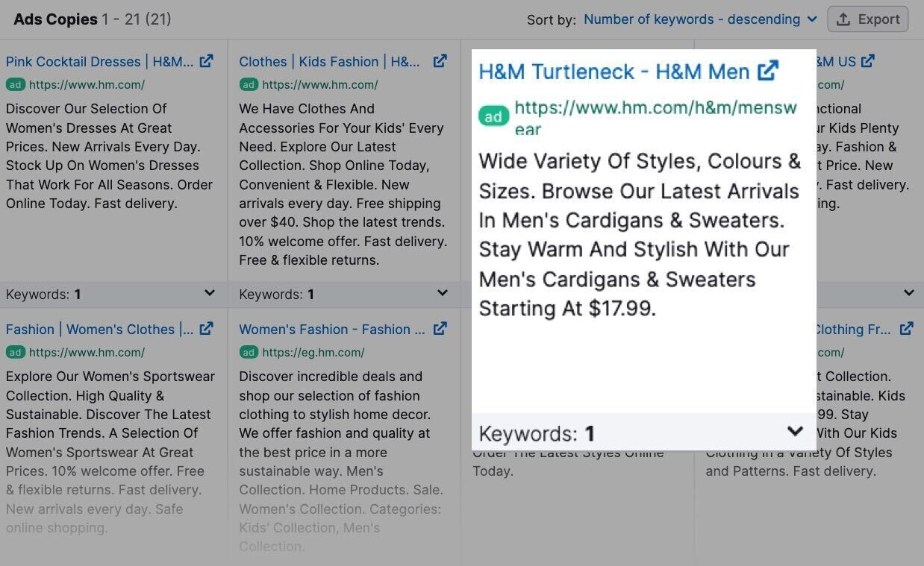The image size is (924, 566).
Task: Open the Pink Cocktail Dresses ad in new tab icon
Action: tap(207, 61)
